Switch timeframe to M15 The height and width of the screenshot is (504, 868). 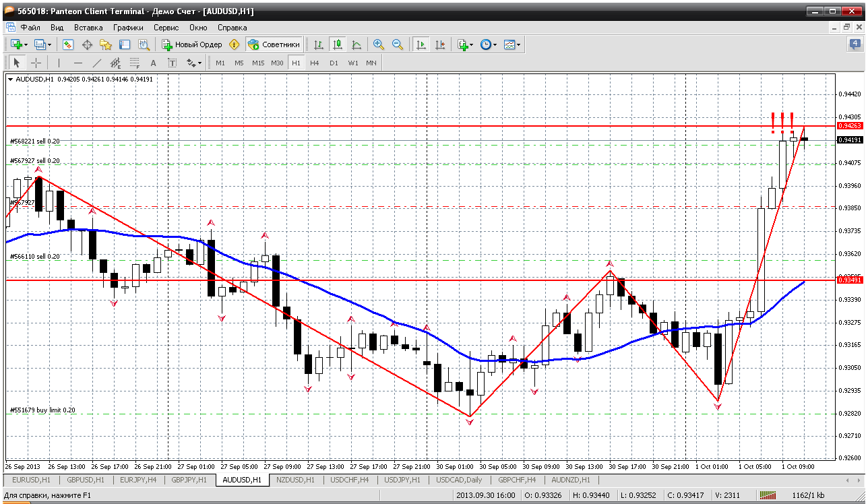coord(258,63)
